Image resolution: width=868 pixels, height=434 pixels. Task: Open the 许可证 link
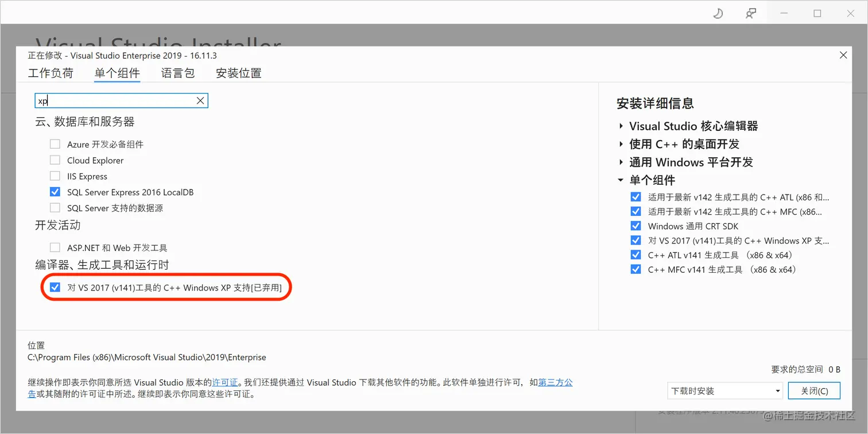224,382
